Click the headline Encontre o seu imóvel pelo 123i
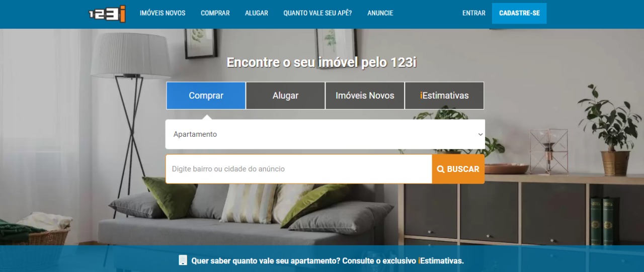 pos(321,62)
